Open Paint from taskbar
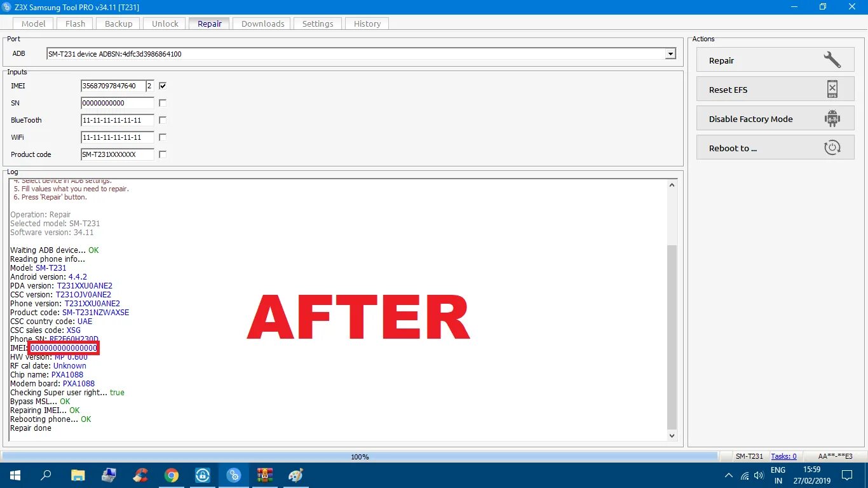The image size is (868, 488). 296,475
